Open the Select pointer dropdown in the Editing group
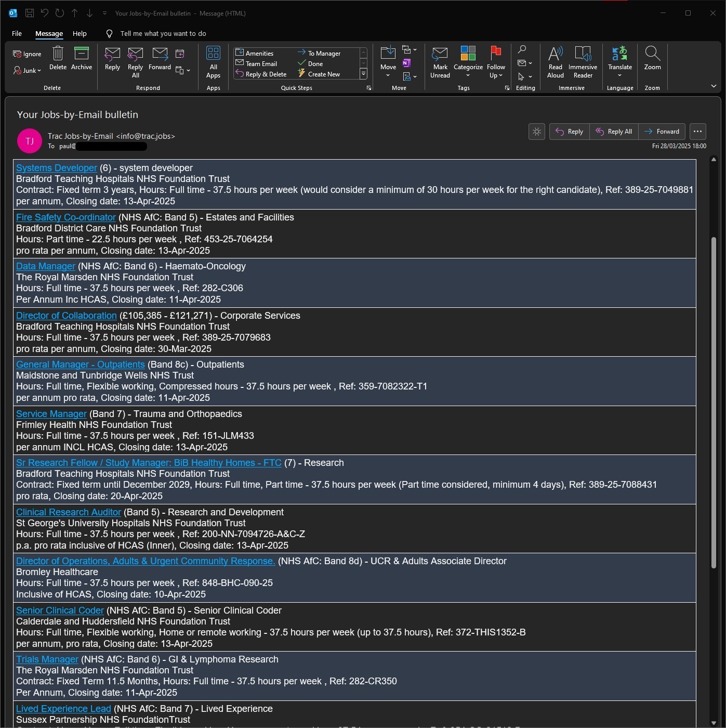Viewport: 726px width, 728px height. (525, 76)
